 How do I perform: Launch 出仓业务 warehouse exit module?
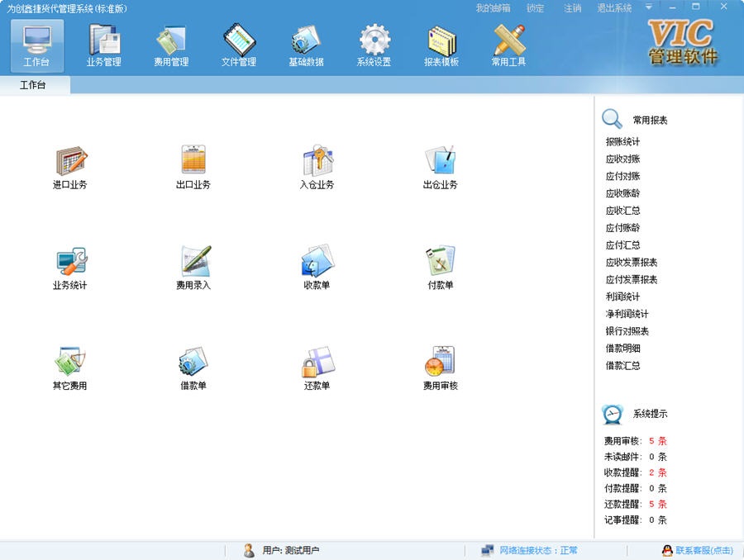(441, 165)
